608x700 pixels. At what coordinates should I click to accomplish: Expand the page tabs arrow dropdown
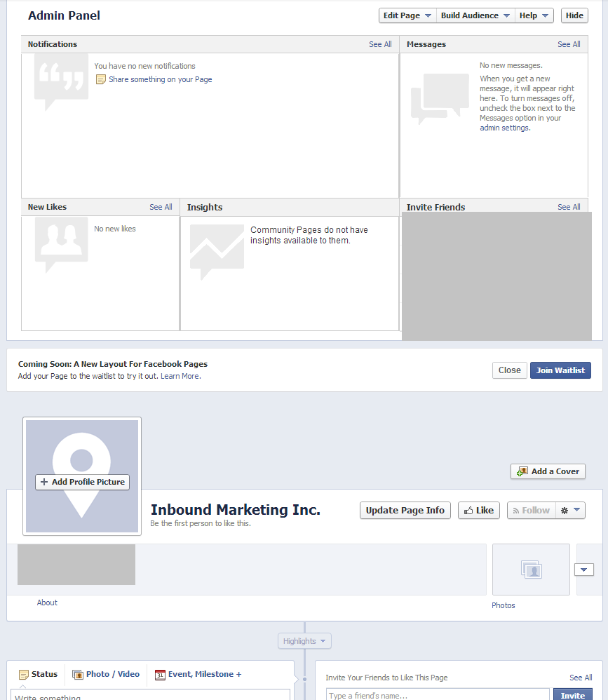(x=583, y=570)
